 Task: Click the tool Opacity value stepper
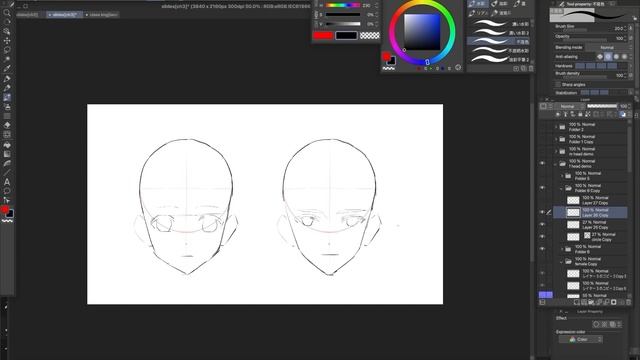(625, 38)
